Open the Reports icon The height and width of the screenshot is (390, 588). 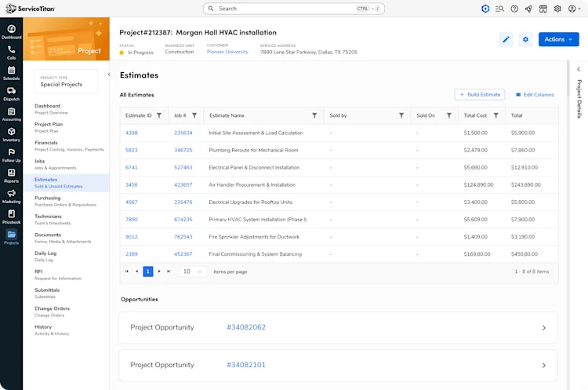coord(11,176)
